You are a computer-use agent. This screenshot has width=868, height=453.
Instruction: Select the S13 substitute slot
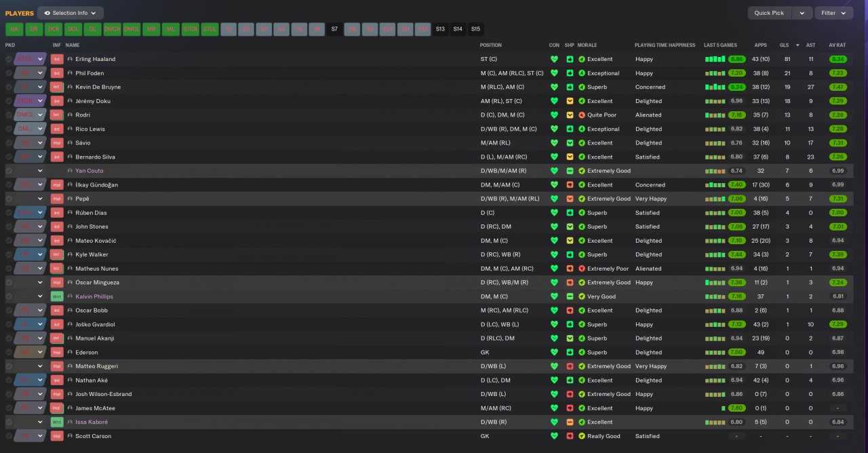point(440,29)
